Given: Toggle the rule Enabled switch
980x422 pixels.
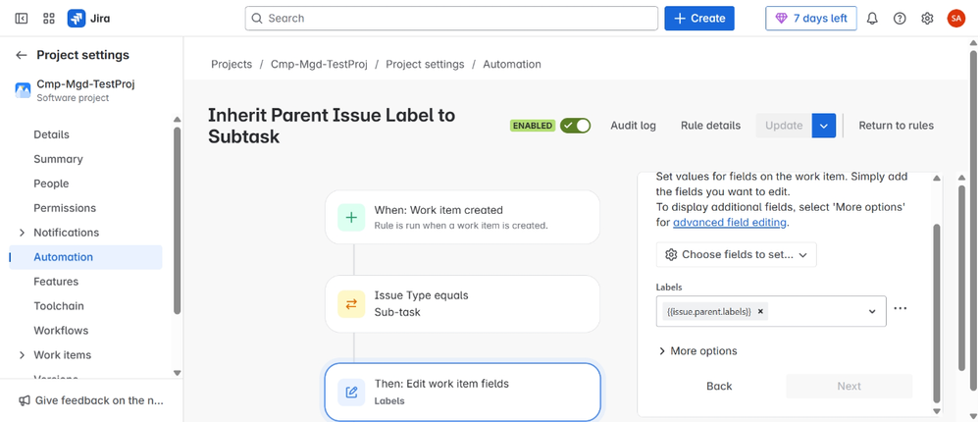Looking at the screenshot, I should click(575, 126).
